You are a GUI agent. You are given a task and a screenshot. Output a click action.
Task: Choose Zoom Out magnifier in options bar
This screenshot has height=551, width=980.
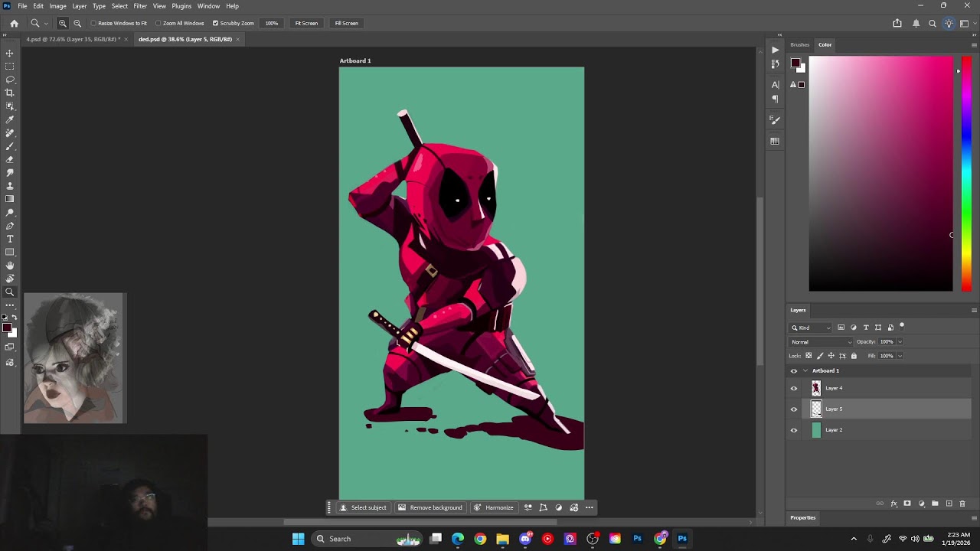click(77, 23)
